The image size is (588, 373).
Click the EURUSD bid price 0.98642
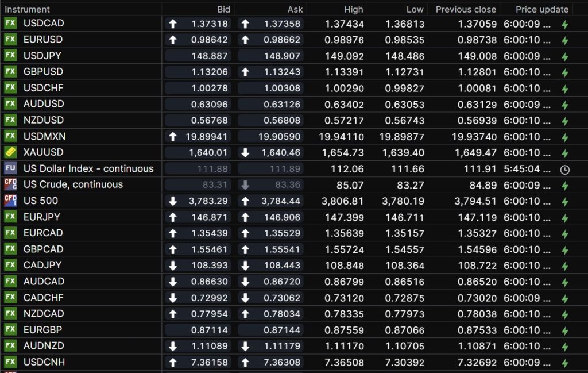208,40
